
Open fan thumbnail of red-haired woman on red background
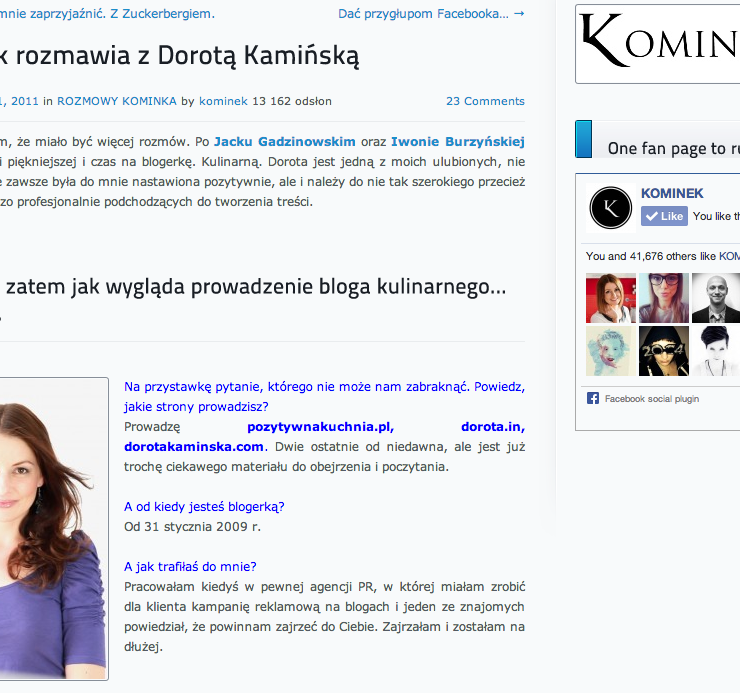[611, 298]
